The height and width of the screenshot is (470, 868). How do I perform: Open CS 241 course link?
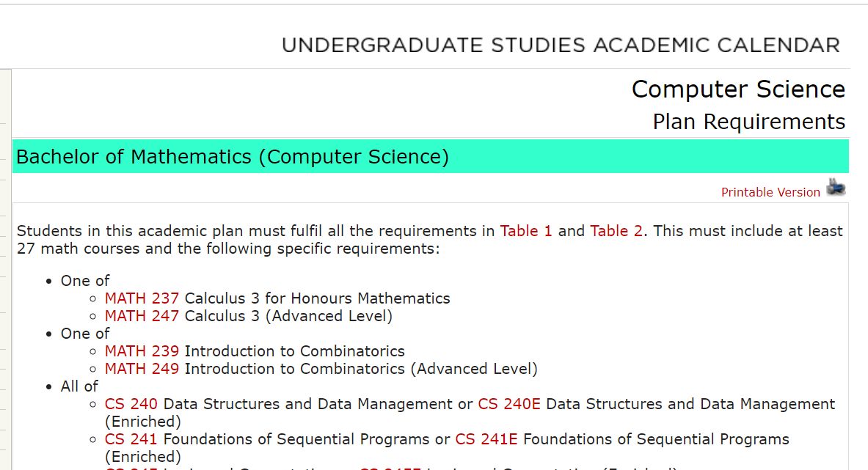coord(131,440)
